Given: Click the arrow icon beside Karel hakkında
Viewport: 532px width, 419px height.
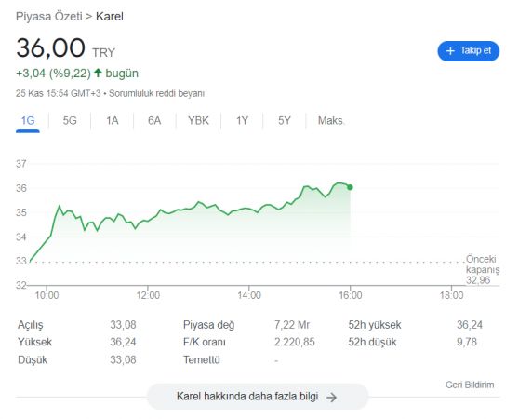Looking at the screenshot, I should pos(331,397).
